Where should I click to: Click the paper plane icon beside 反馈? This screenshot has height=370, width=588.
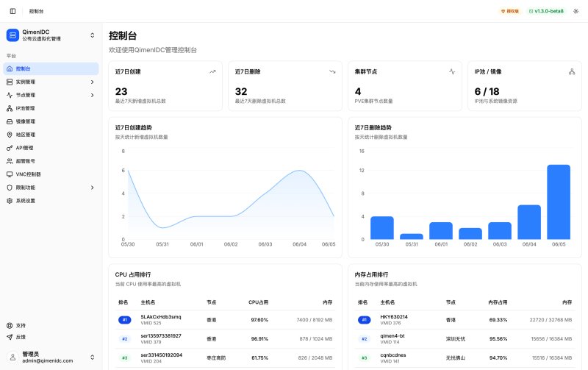(x=10, y=337)
